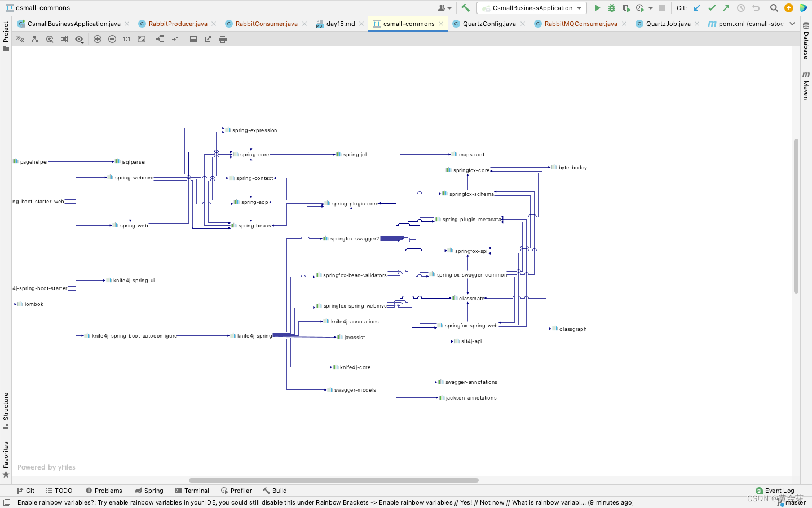This screenshot has height=508, width=812.
Task: Click Git commit checkmark icon
Action: (x=712, y=8)
